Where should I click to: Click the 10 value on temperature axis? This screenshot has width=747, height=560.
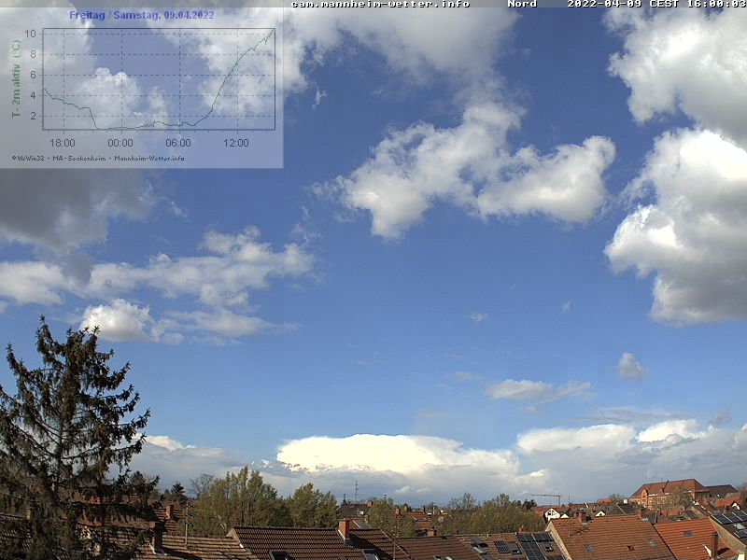(30, 34)
